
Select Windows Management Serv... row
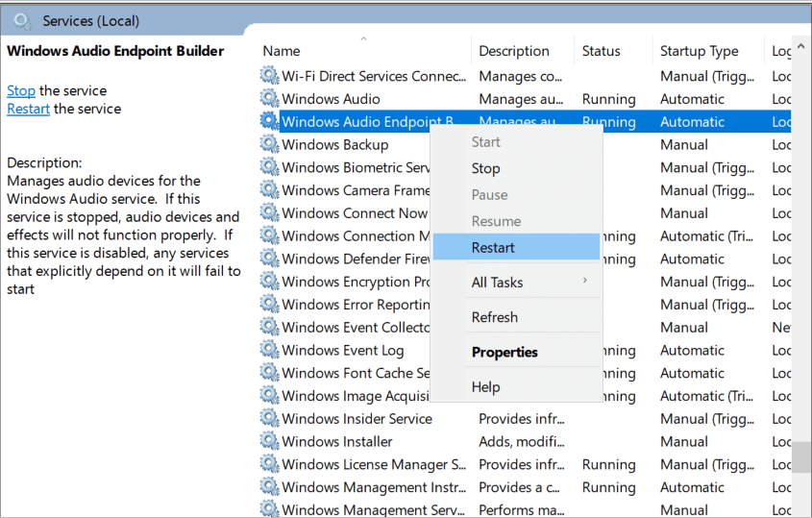525,508
